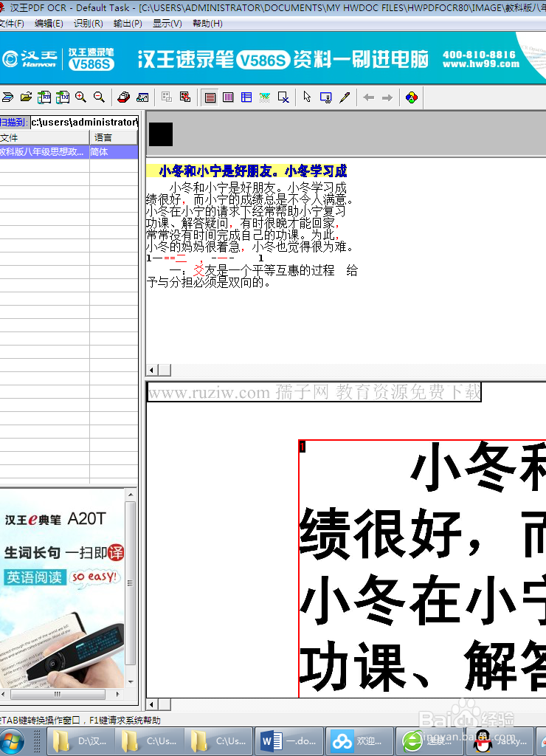This screenshot has width=546, height=756.
Task: Click the recognize with red marks icon
Action: 185,97
